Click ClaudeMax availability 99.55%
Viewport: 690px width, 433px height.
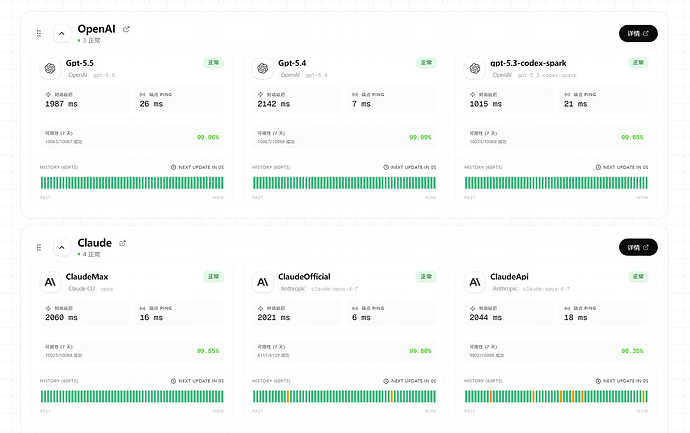(x=208, y=351)
